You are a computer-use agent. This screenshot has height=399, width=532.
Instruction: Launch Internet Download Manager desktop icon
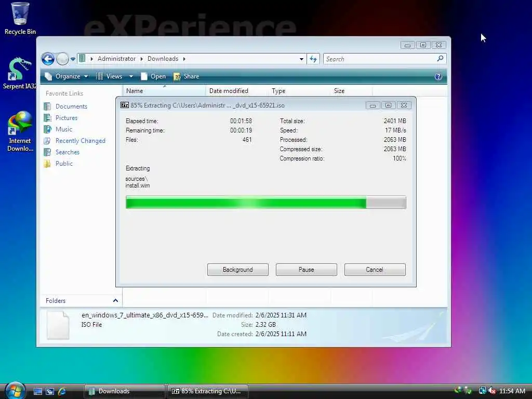point(20,131)
